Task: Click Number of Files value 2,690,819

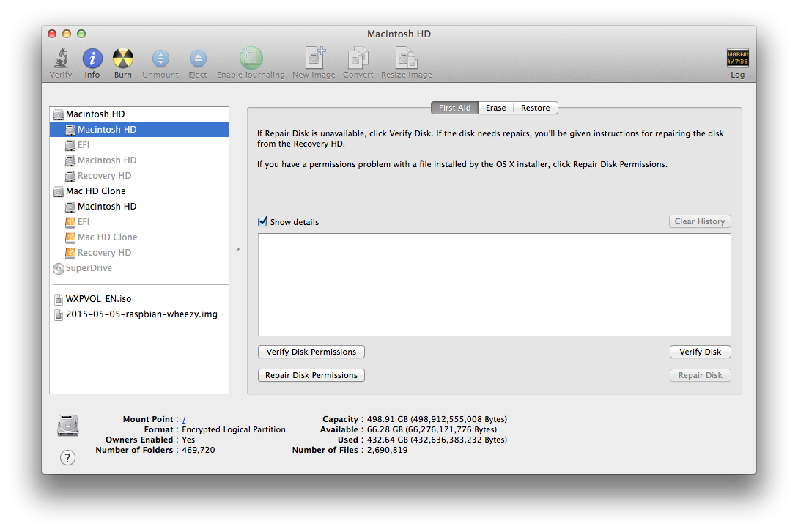Action: coord(388,450)
